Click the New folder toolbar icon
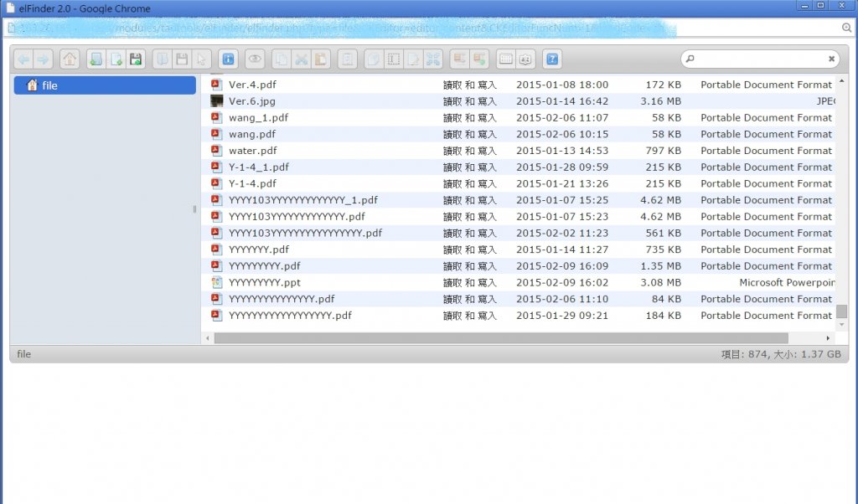This screenshot has height=504, width=858. [x=96, y=59]
